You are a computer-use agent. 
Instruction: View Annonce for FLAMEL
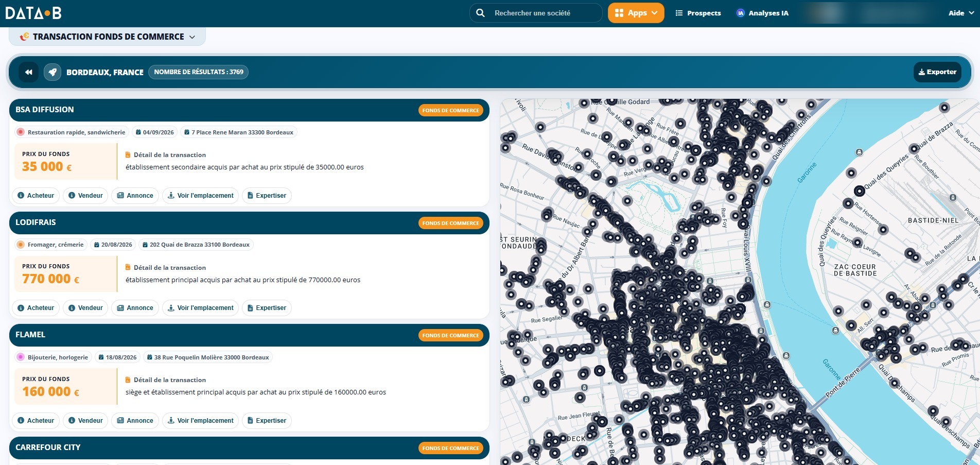coord(135,421)
